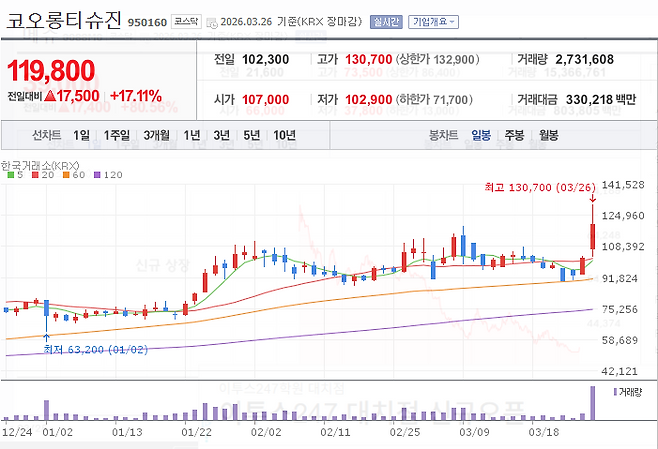The image size is (658, 449).
Task: Click the 최저 63,200 (01/02) chart label
Action: click(x=96, y=350)
